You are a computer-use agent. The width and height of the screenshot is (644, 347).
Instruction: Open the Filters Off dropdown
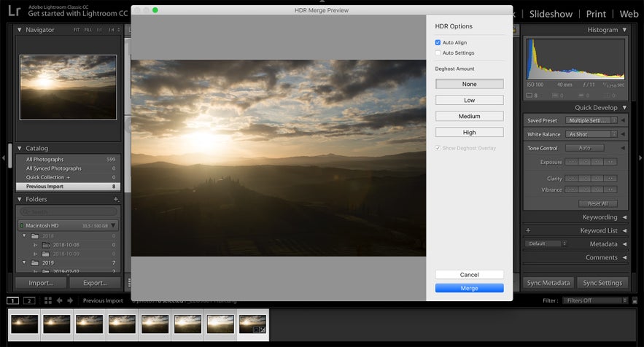(x=597, y=300)
